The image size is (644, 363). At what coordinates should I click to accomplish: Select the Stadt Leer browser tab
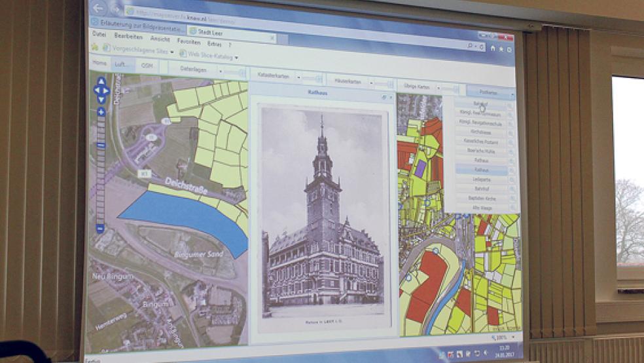pyautogui.click(x=230, y=34)
